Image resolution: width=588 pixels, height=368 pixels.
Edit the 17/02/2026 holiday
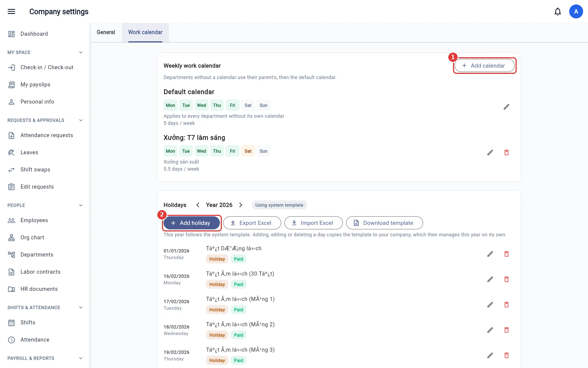pyautogui.click(x=490, y=304)
